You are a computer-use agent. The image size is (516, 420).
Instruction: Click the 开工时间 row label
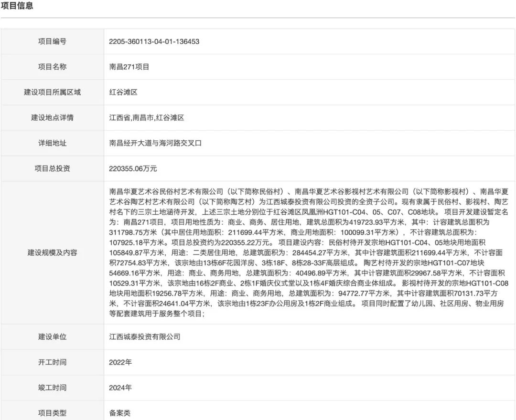52,362
